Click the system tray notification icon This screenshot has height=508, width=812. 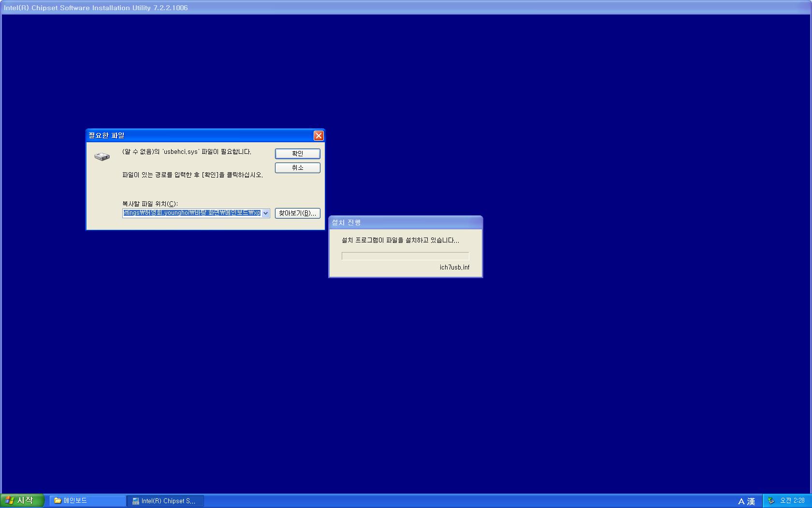pyautogui.click(x=771, y=501)
